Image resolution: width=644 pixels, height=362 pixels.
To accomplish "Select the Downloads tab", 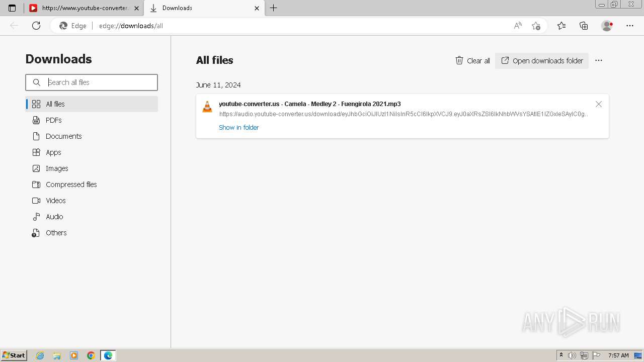I will [204, 8].
